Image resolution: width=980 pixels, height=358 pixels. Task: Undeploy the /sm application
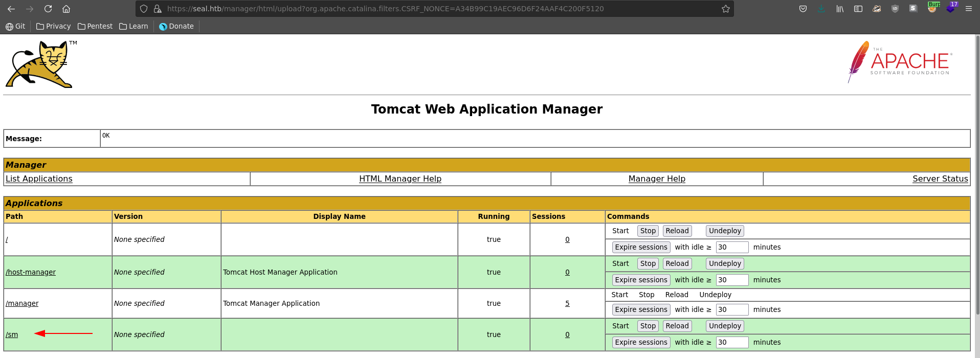724,326
